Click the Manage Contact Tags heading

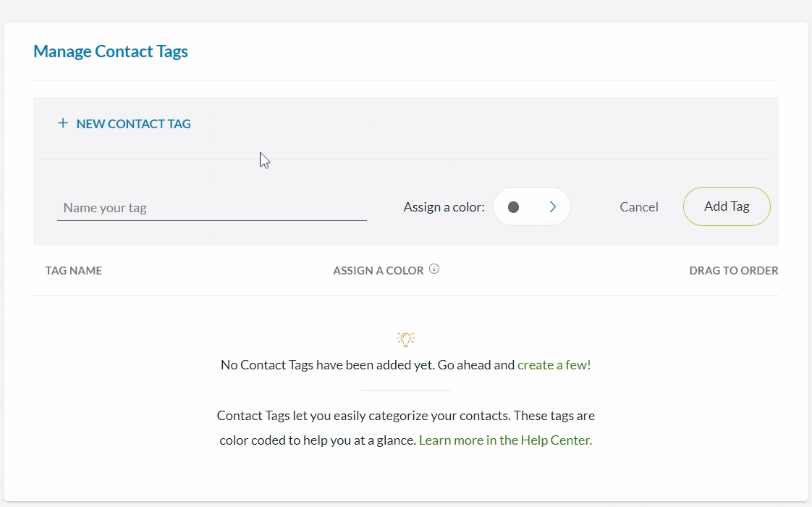(x=110, y=51)
